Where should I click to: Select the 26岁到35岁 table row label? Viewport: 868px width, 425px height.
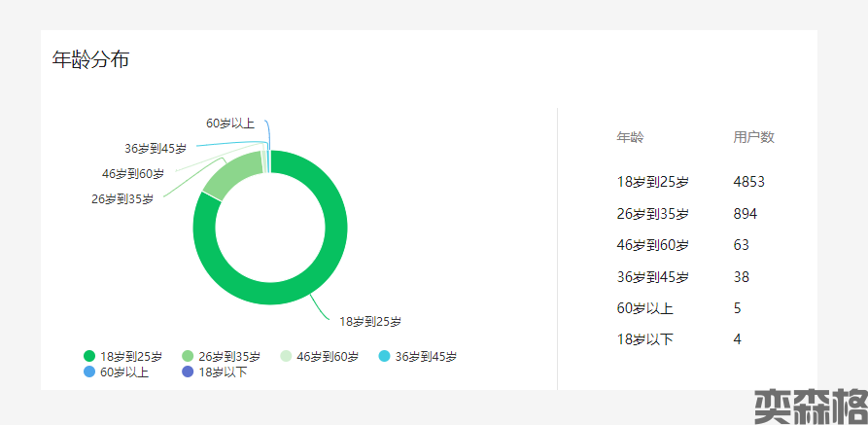[653, 214]
